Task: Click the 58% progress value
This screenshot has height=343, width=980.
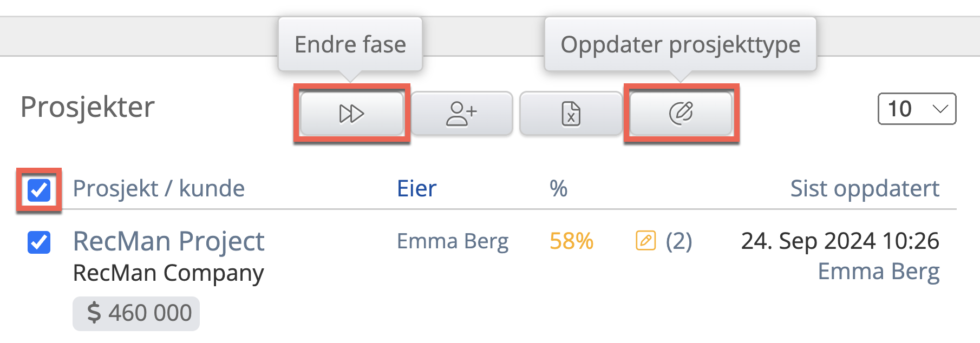Action: tap(571, 241)
